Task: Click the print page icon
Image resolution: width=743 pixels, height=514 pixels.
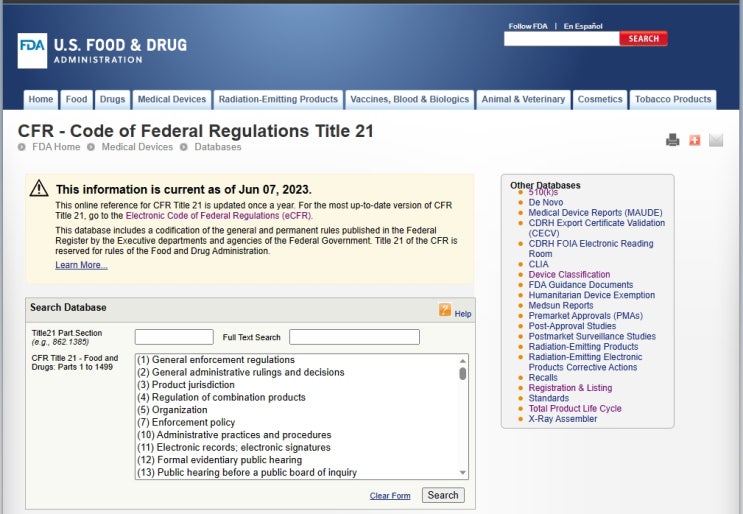Action: click(672, 140)
